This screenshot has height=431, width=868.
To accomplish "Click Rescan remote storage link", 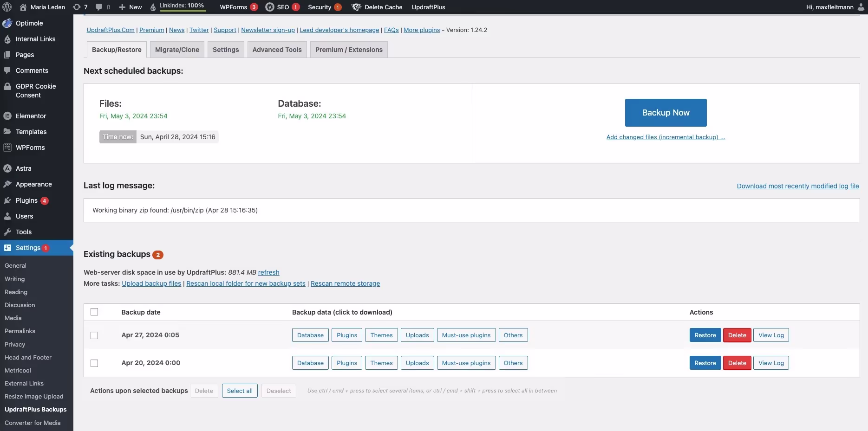I will (x=345, y=283).
